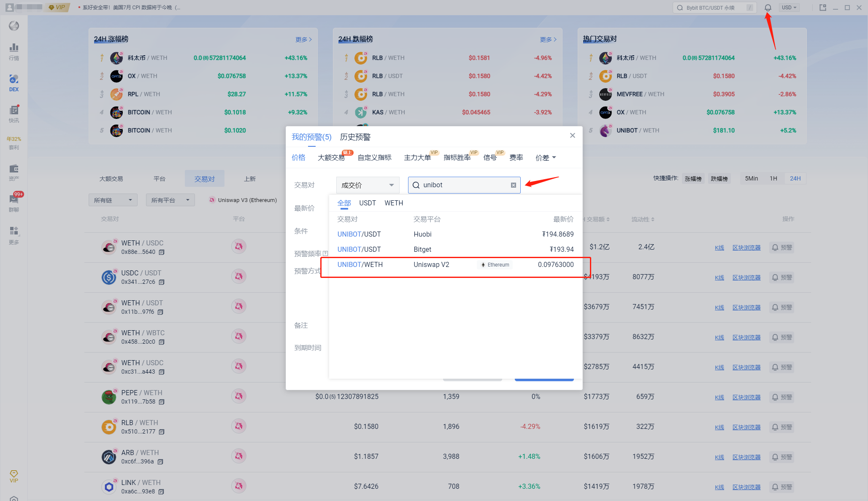Screen dimensions: 868x501
Task: Click the 跌幅榜 quick action button
Action: (719, 179)
